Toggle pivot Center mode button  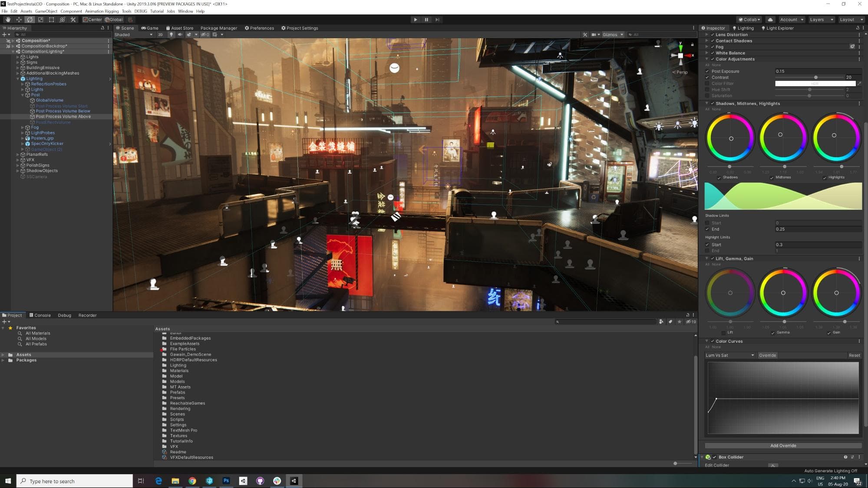tap(92, 20)
